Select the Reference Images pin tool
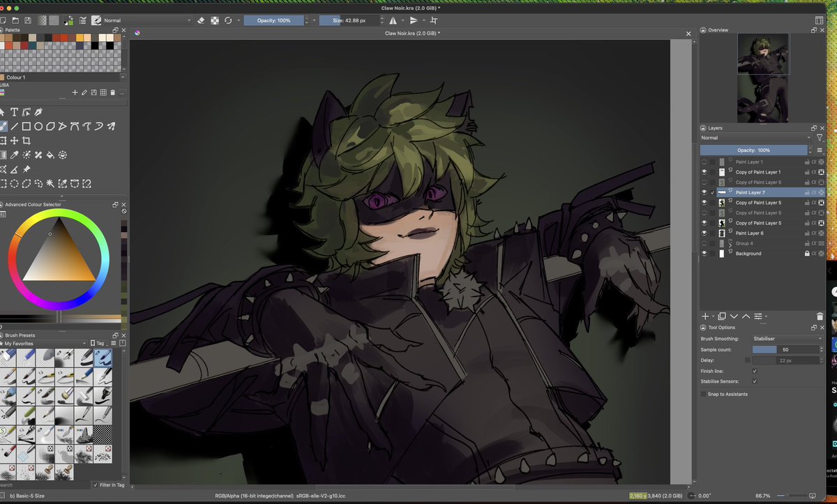This screenshot has height=504, width=837. click(27, 169)
